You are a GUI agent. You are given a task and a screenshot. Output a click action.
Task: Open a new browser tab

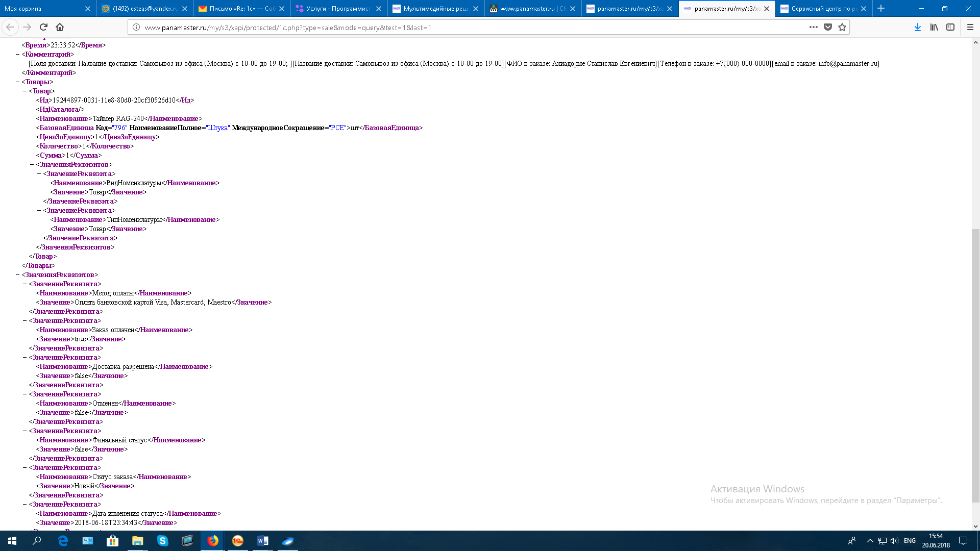[881, 9]
